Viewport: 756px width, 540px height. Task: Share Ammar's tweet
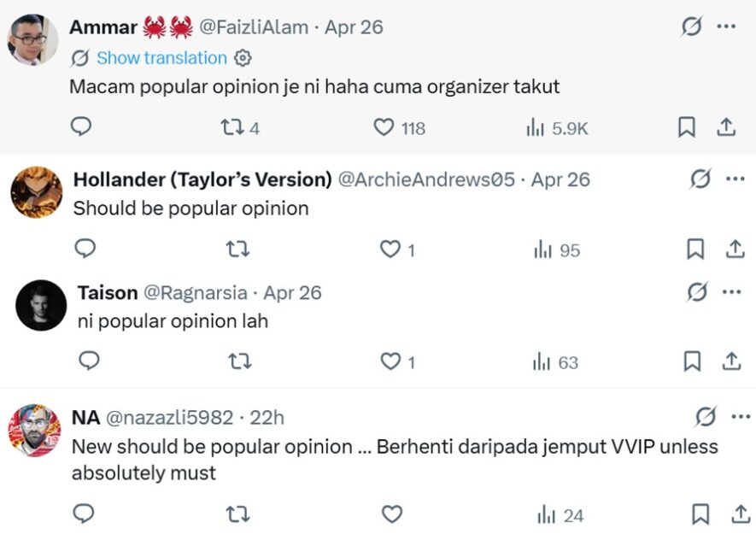(x=725, y=128)
